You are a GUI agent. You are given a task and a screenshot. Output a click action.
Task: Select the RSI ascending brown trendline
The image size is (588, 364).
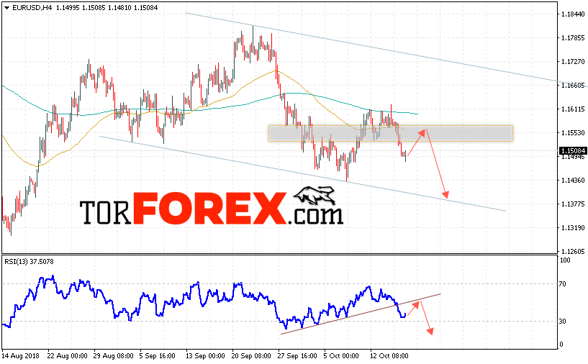pyautogui.click(x=361, y=314)
